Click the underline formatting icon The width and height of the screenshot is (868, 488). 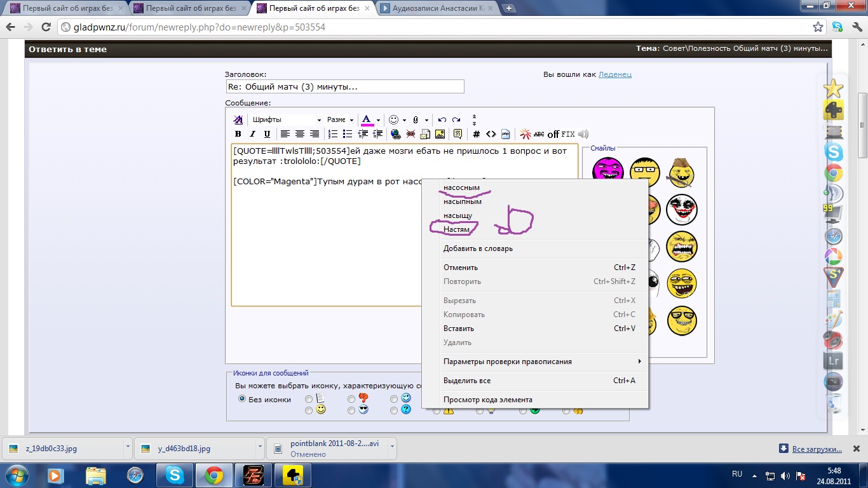click(267, 134)
